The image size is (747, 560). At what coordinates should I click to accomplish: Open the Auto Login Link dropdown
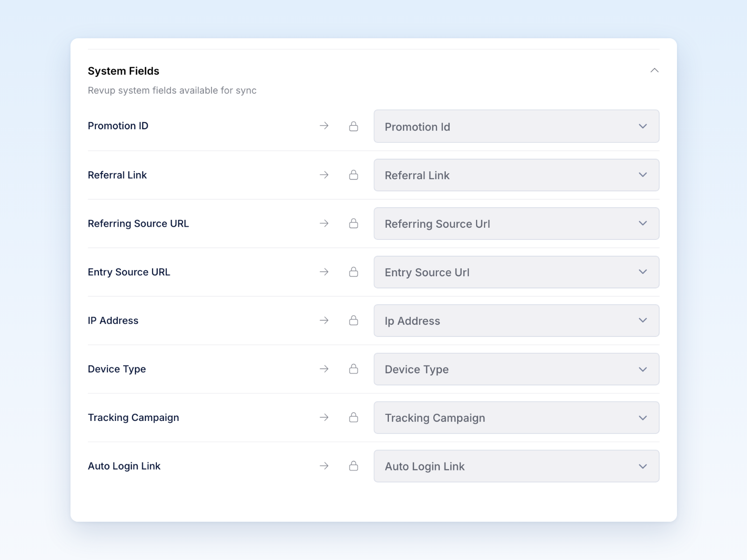point(516,466)
